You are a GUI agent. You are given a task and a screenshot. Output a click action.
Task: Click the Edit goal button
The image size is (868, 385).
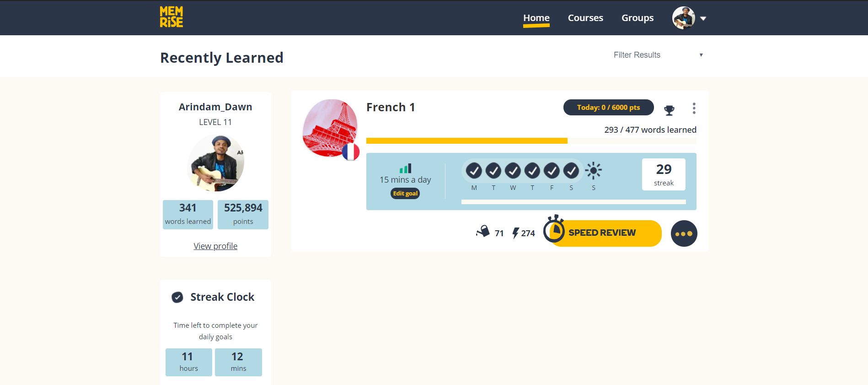[x=405, y=193]
